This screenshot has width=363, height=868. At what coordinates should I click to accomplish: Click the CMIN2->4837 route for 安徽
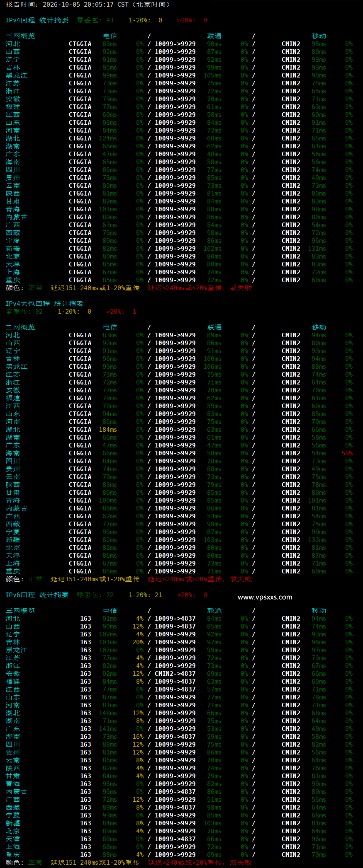click(175, 674)
